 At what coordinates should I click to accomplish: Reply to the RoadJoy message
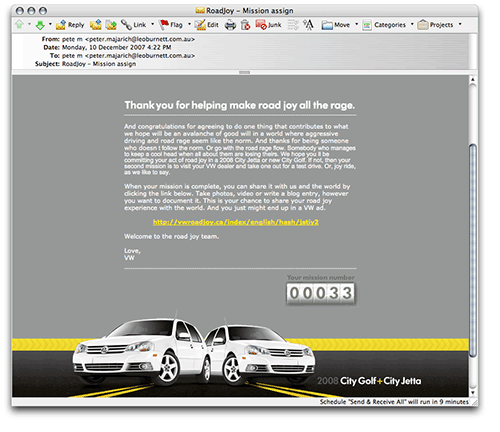pos(70,25)
